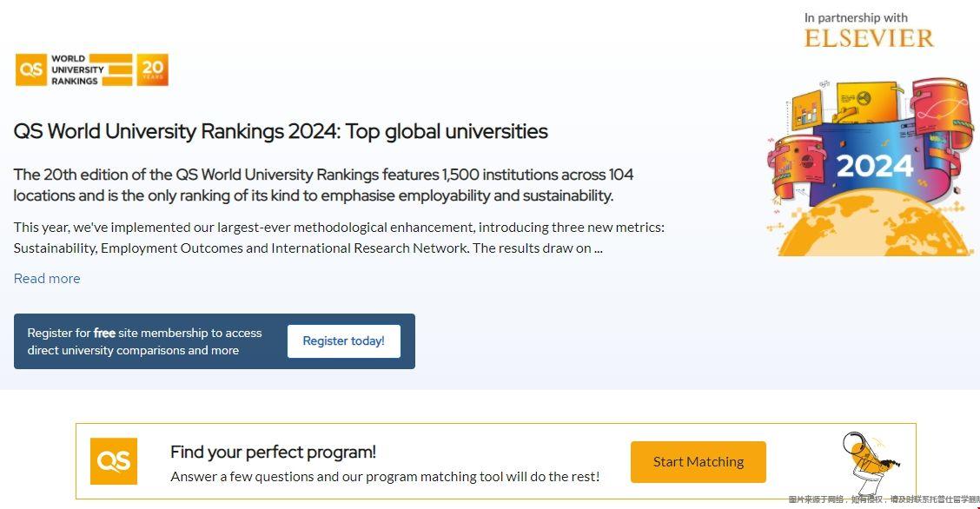
Task: Click the Start Matching button
Action: [x=699, y=461]
